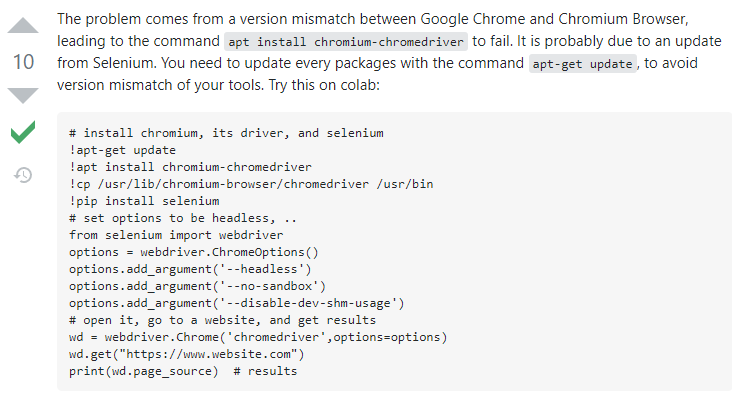Click the '--headless' argument line
The width and height of the screenshot is (732, 398).
pos(190,269)
